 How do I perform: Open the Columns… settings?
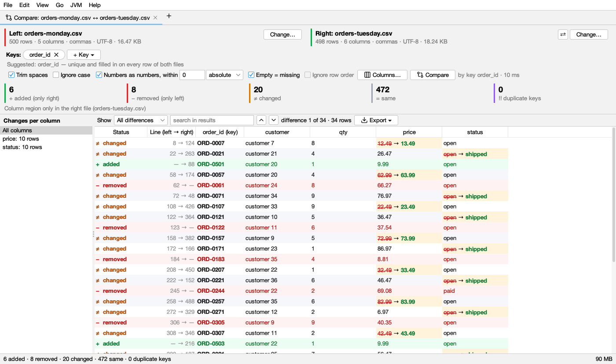click(x=382, y=75)
